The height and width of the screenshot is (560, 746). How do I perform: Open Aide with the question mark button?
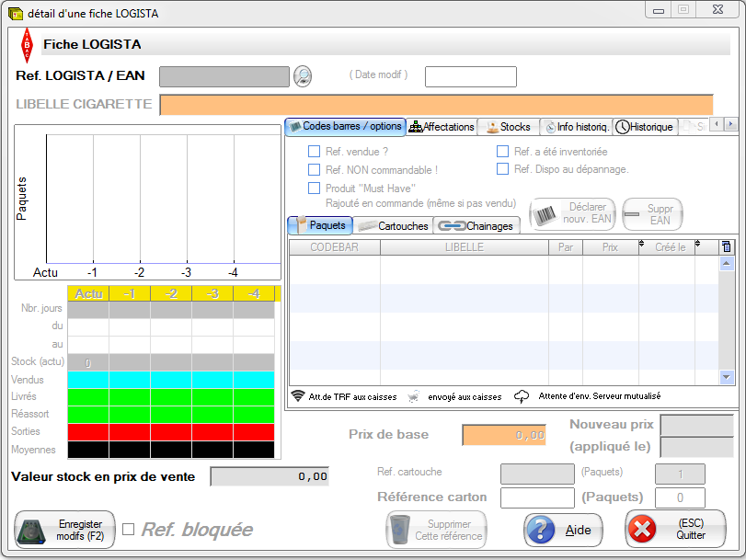click(563, 530)
